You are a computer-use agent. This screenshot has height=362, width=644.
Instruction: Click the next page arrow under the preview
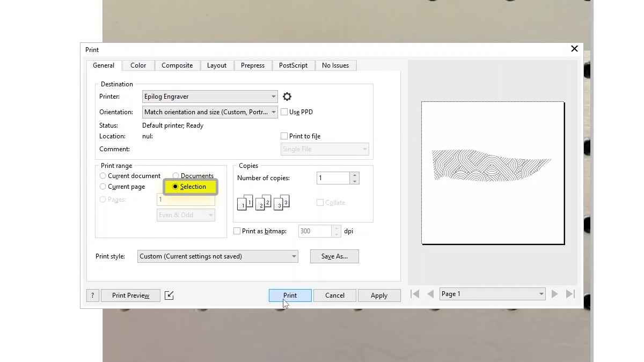tap(555, 293)
